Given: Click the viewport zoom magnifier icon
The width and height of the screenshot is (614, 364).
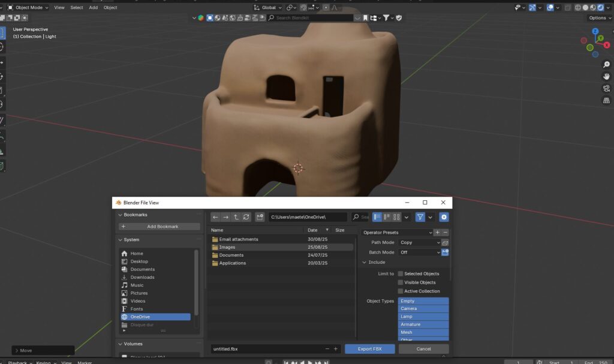Looking at the screenshot, I should point(606,65).
